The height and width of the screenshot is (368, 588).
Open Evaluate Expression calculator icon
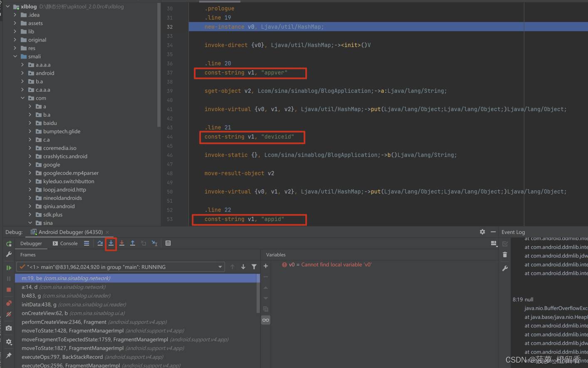coord(168,243)
